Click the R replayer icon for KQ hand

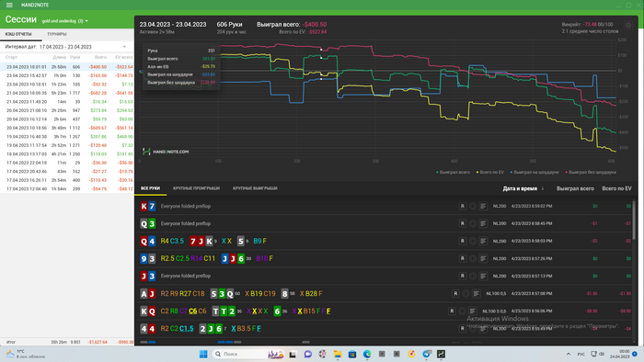tap(452, 311)
